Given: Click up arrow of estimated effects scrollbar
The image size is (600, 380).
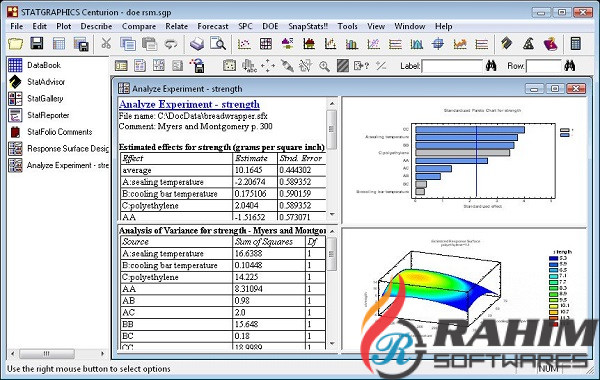Looking at the screenshot, I should pos(332,103).
